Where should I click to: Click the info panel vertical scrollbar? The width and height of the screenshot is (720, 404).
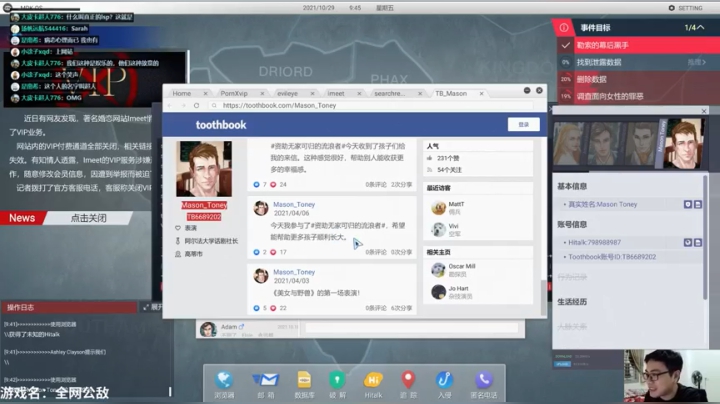[705, 237]
